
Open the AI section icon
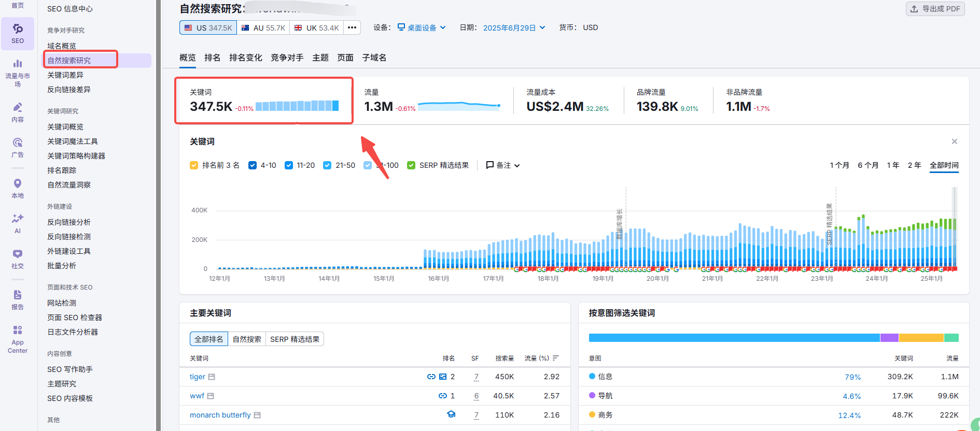18,223
